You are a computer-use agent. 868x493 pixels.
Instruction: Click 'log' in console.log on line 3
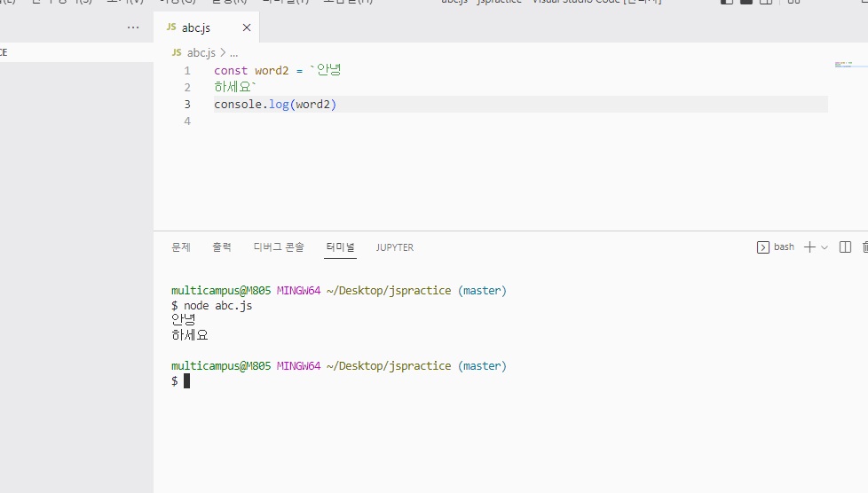pyautogui.click(x=279, y=104)
